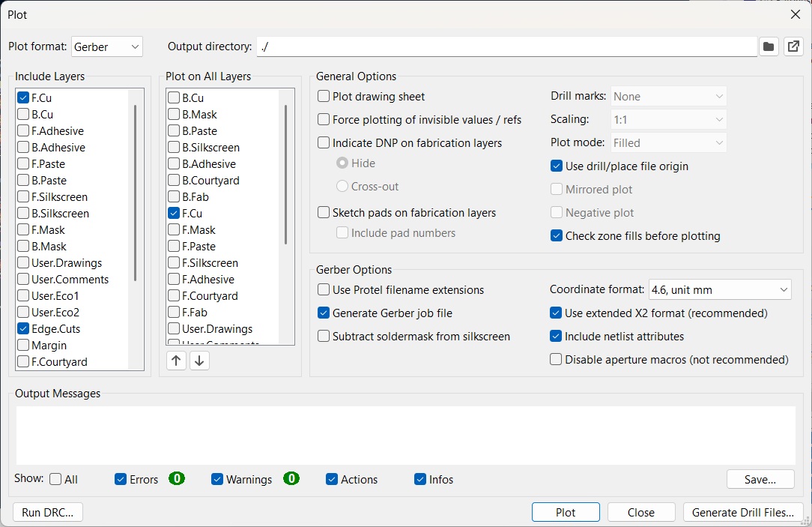Disable Use drill/place file origin

(557, 166)
